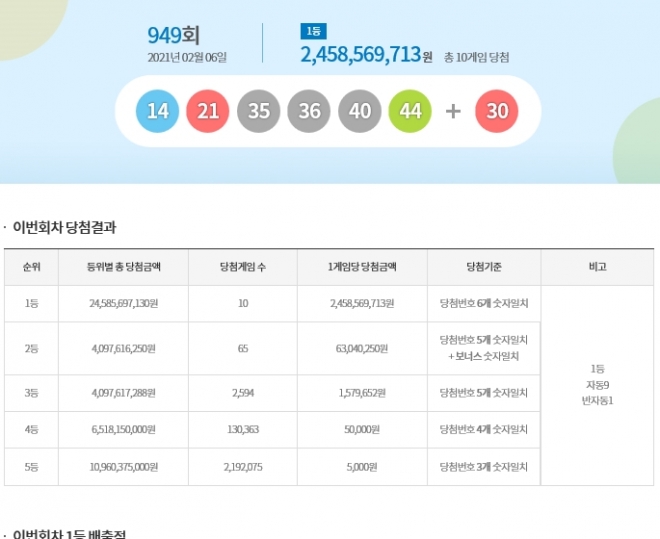Click the 등위별 총 당첨금액 column header
Image resolution: width=660 pixels, height=539 pixels.
[124, 267]
